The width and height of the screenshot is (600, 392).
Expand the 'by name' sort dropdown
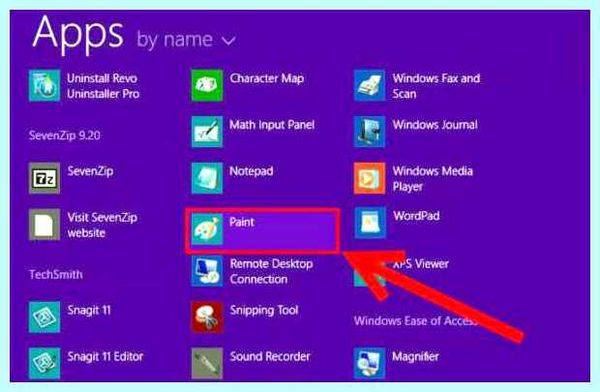186,39
